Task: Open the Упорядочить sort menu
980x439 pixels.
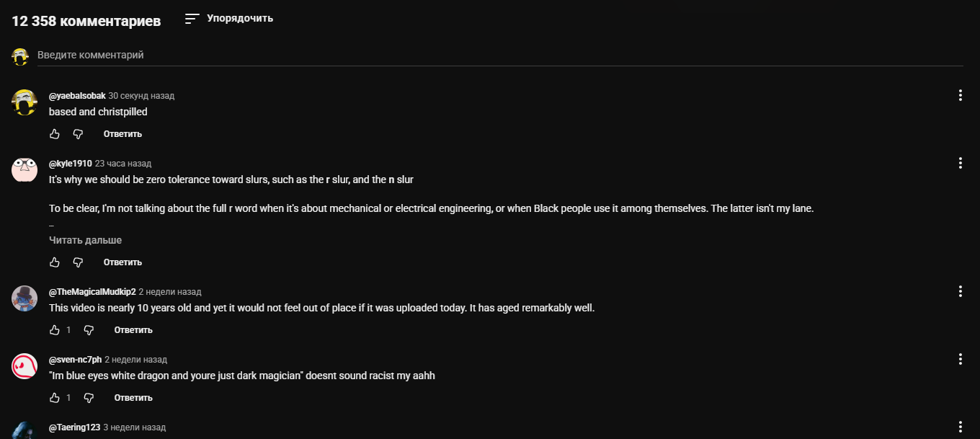Action: (x=229, y=19)
